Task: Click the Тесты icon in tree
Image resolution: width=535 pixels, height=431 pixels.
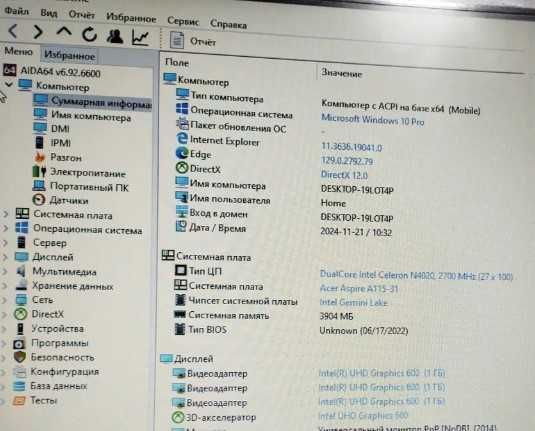Action: pos(19,400)
